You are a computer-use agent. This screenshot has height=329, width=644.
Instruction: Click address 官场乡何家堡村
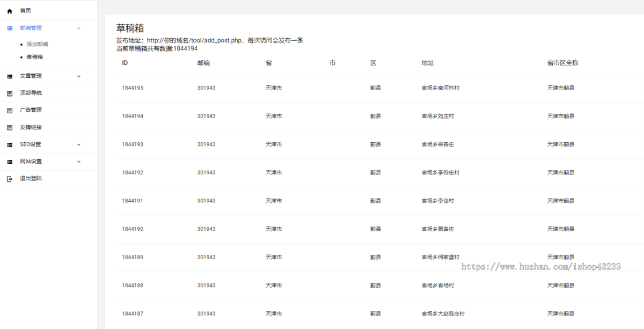click(x=441, y=258)
